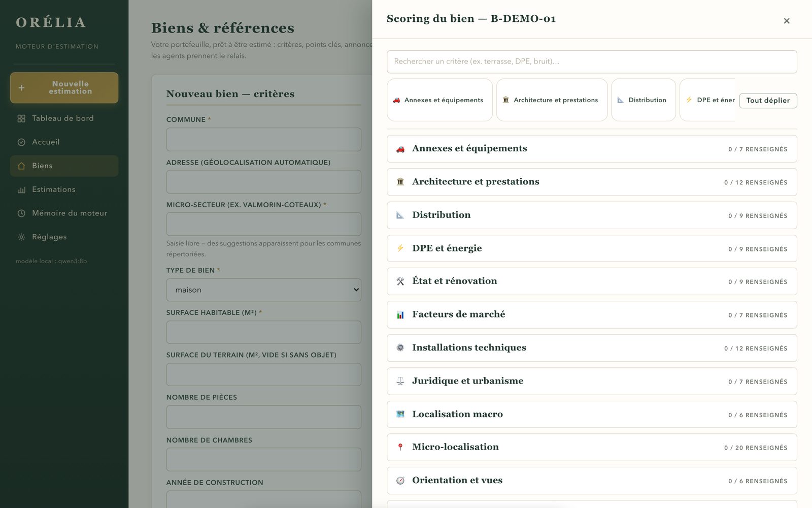Expand the Facteurs de marché section
812x508 pixels.
point(592,315)
